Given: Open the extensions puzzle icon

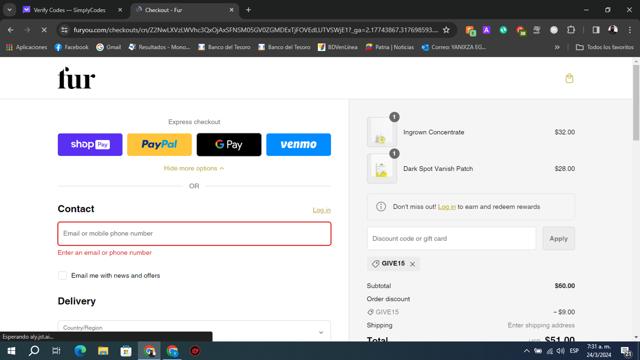Looking at the screenshot, I should [571, 30].
